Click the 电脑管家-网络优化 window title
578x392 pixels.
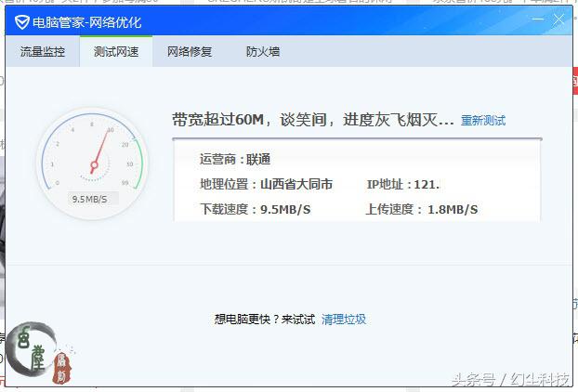pyautogui.click(x=87, y=22)
